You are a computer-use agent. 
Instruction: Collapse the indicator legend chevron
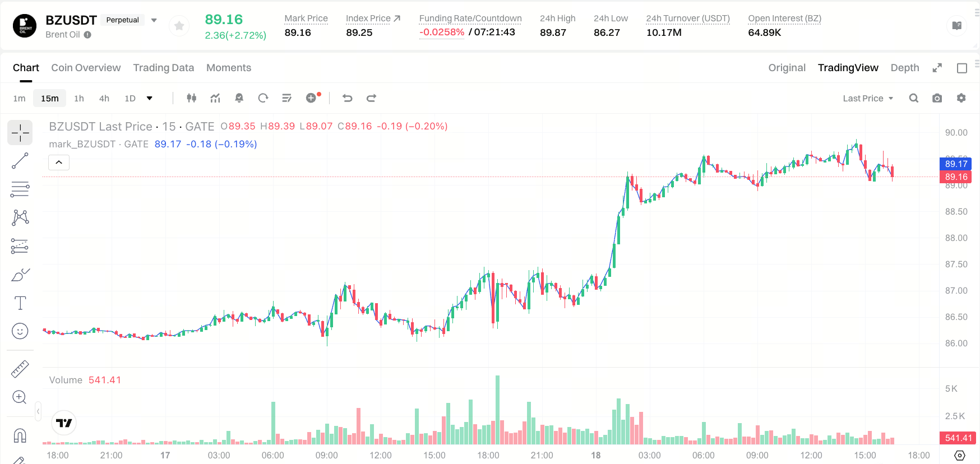point(59,163)
